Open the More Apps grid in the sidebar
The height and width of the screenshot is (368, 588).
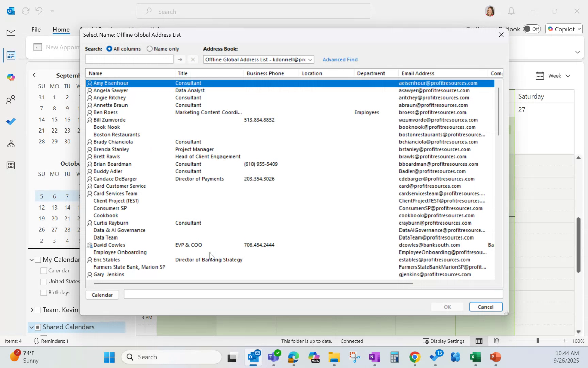pyautogui.click(x=11, y=165)
